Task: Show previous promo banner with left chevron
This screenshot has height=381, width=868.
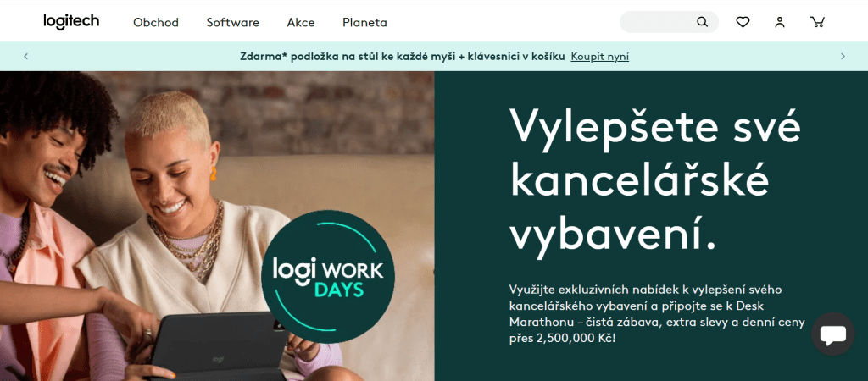Action: 26,57
